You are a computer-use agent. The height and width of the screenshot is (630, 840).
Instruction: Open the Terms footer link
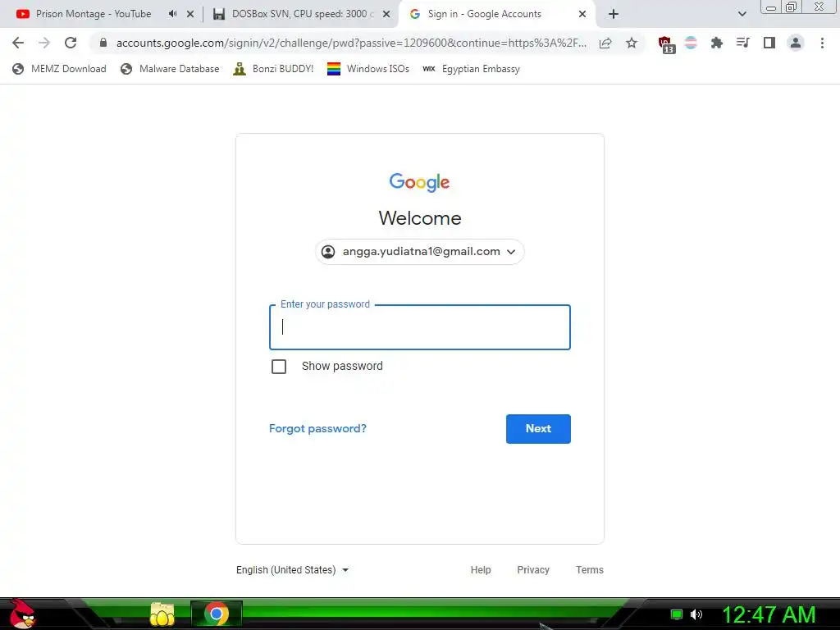click(x=590, y=570)
